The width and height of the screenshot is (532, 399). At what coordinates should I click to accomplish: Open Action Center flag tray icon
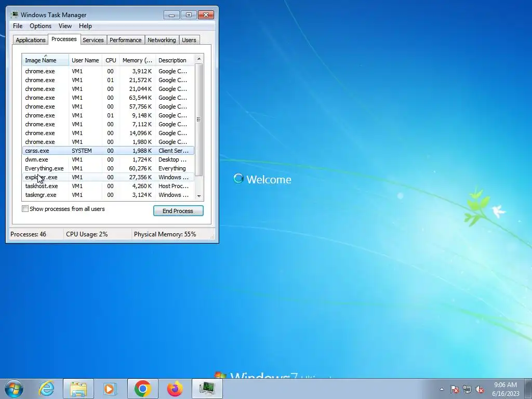coord(455,390)
